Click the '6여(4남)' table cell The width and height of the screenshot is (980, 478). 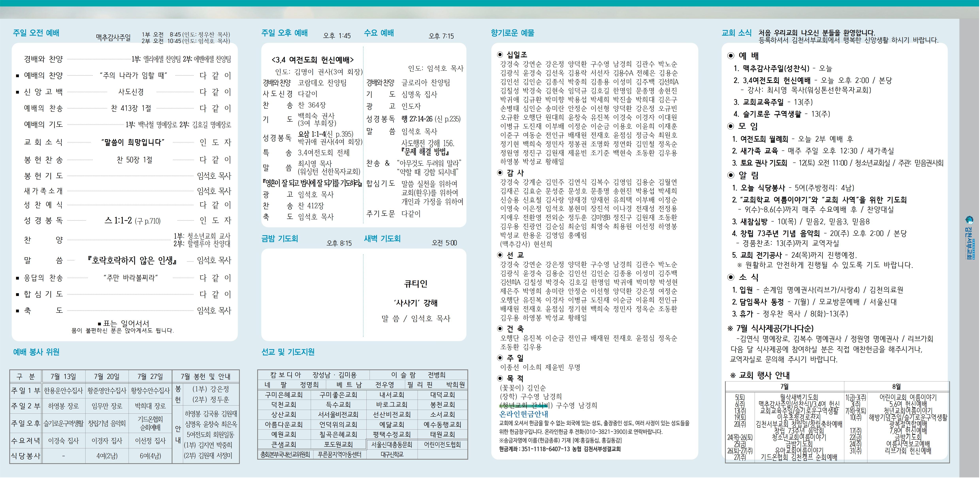coord(150,456)
